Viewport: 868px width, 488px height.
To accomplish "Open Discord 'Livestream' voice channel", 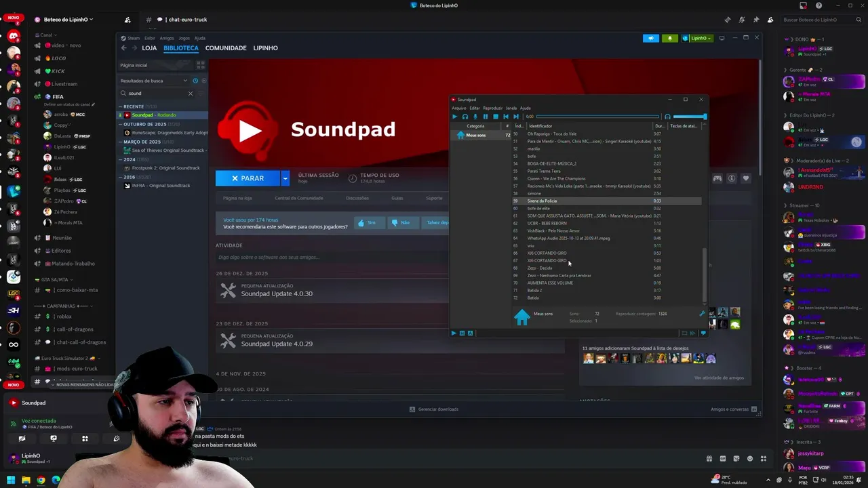I will pos(64,84).
